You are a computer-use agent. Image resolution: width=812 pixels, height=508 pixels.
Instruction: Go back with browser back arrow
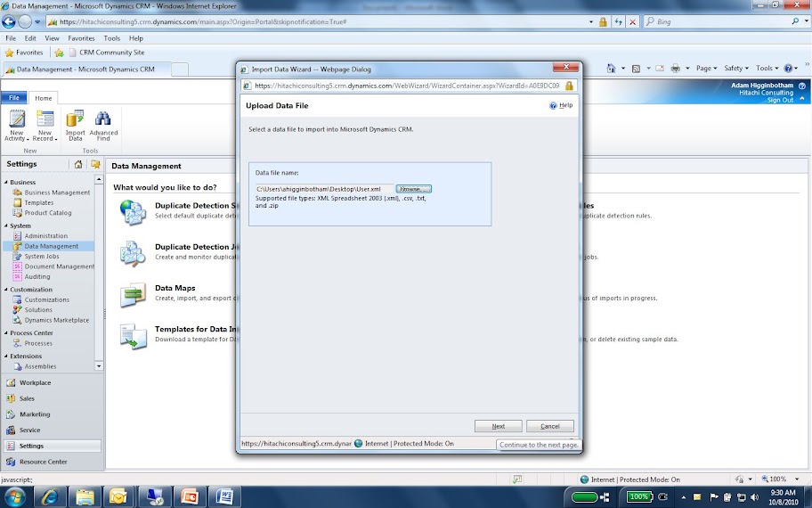(x=9, y=21)
